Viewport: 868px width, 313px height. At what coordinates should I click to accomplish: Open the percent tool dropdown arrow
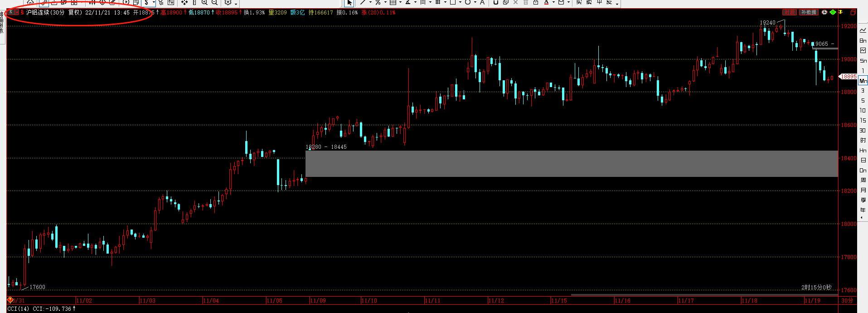(x=385, y=2)
